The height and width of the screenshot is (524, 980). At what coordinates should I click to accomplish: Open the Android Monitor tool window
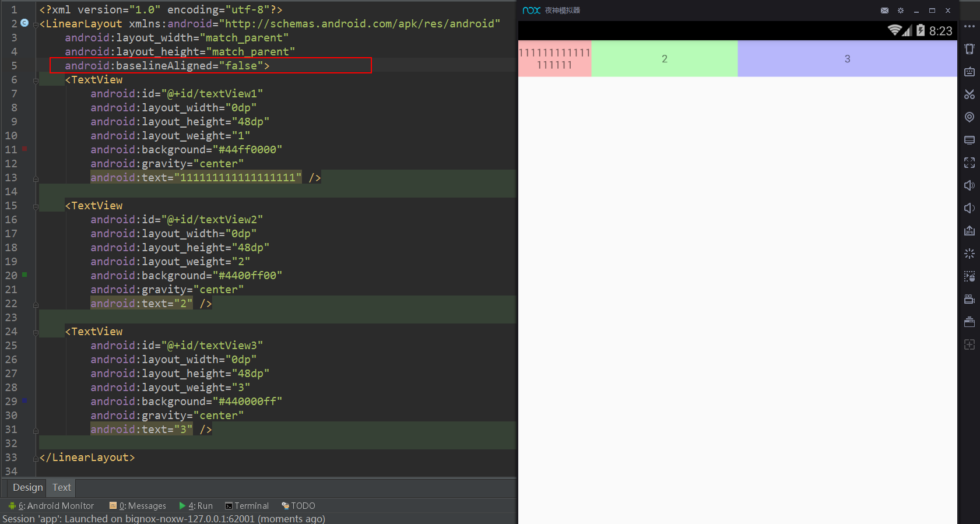51,505
